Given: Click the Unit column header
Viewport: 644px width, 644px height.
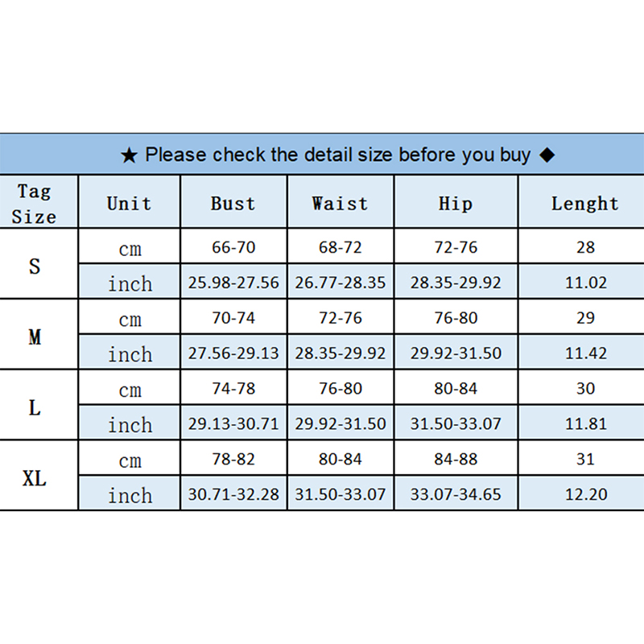Looking at the screenshot, I should [129, 203].
